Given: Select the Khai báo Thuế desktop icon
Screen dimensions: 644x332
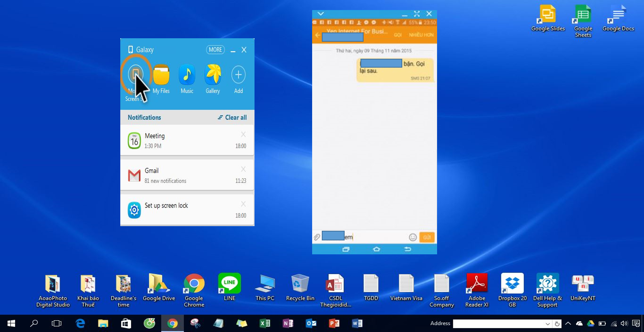Looking at the screenshot, I should [88, 291].
